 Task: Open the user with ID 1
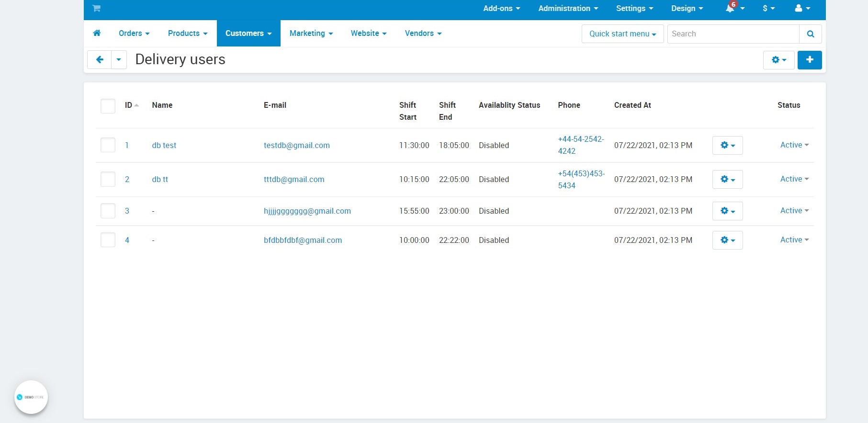(127, 145)
